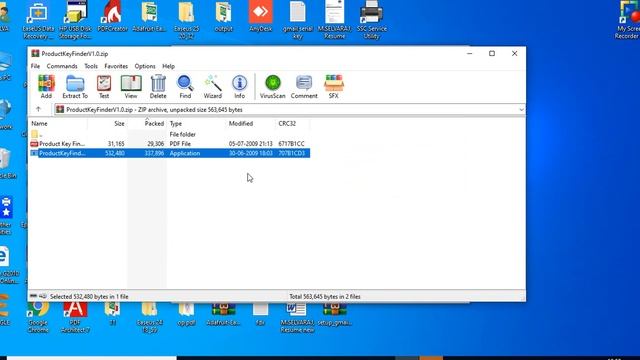Click the 05-07-2009 21:13 modified date
The height and width of the screenshot is (360, 640).
pyautogui.click(x=251, y=144)
